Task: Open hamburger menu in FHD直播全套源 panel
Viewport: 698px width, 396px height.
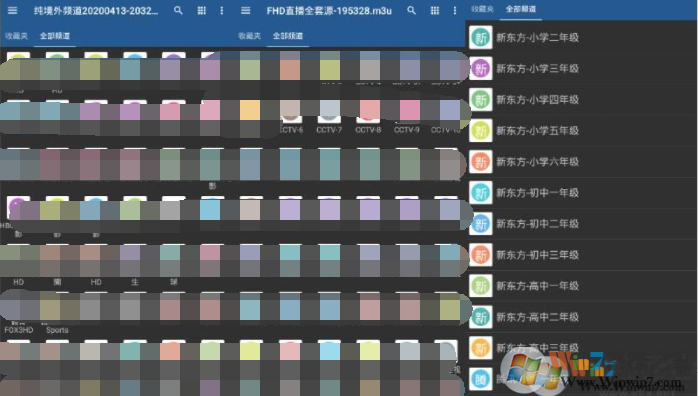Action: [245, 10]
